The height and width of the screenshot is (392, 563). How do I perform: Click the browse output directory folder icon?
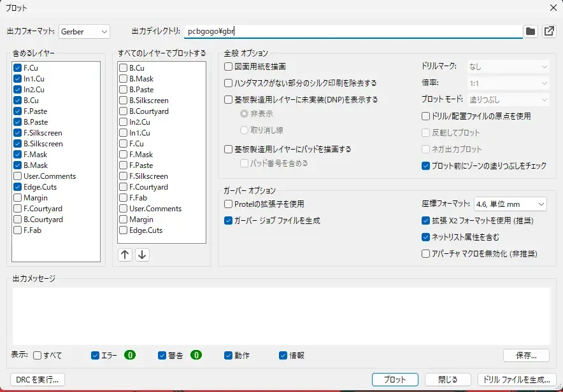click(531, 31)
